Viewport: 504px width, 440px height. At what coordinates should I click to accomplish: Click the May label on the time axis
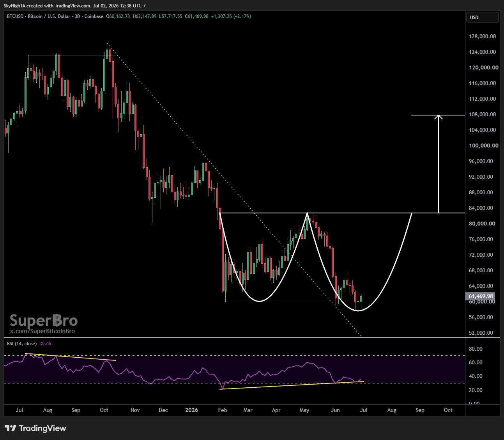(x=304, y=410)
